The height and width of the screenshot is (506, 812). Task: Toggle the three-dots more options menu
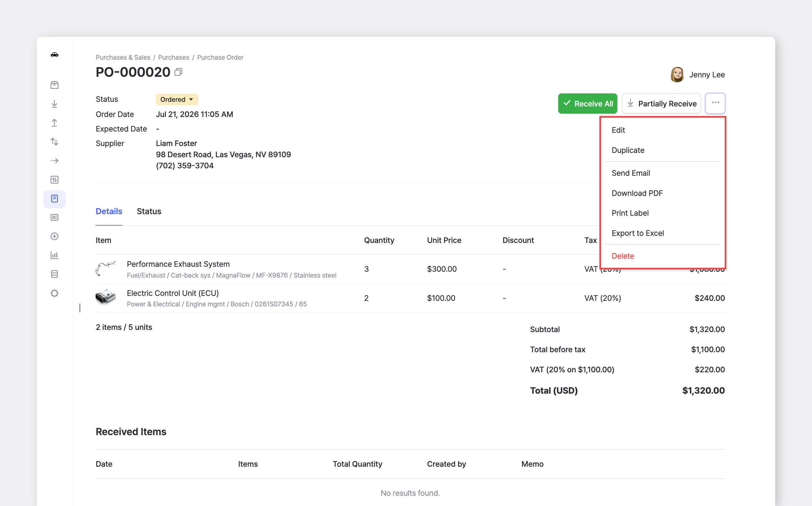(x=715, y=103)
